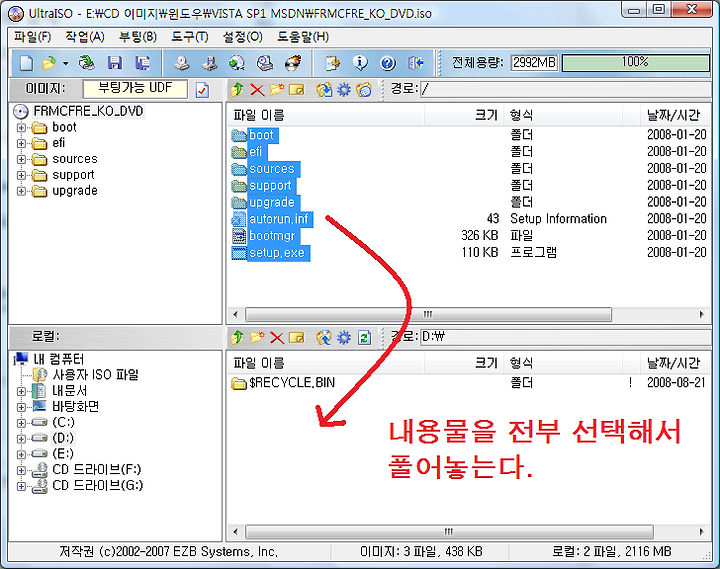Click the Burn CD/DVD image icon
The width and height of the screenshot is (720, 569).
(x=293, y=63)
